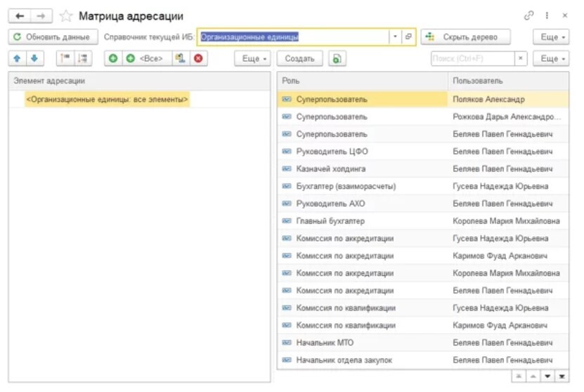Sort by the Пользователь column header

[508, 81]
